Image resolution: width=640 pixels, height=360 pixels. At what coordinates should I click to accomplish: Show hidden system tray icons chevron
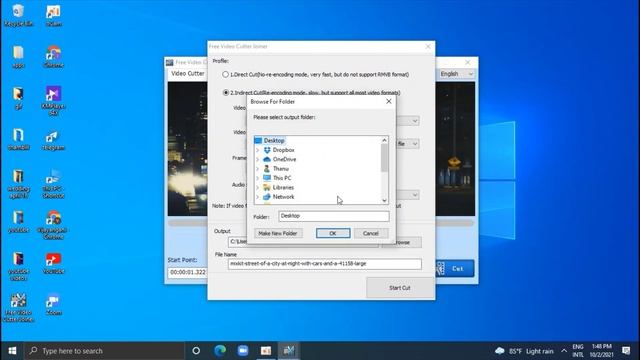coord(564,351)
